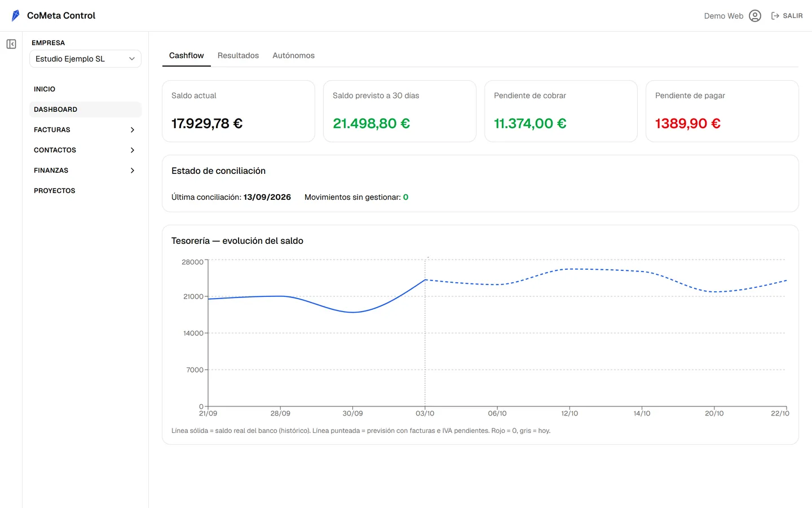
Task: Expand the FACTURAS menu chevron
Action: (x=133, y=130)
